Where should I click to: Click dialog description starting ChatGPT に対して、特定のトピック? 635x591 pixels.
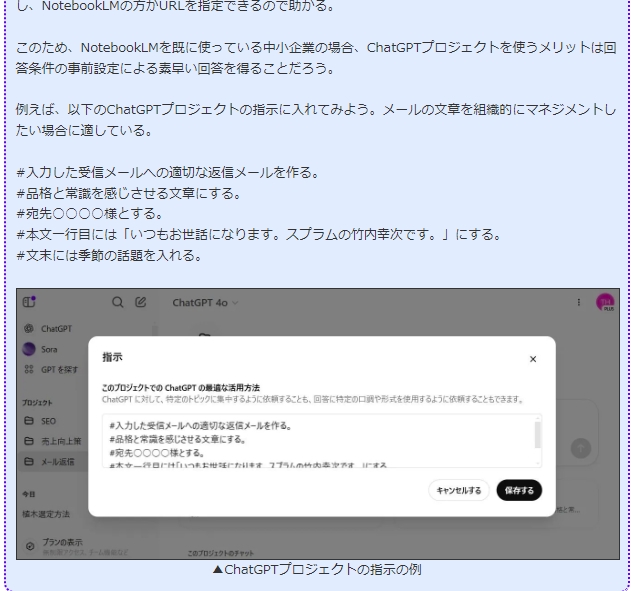coord(312,400)
